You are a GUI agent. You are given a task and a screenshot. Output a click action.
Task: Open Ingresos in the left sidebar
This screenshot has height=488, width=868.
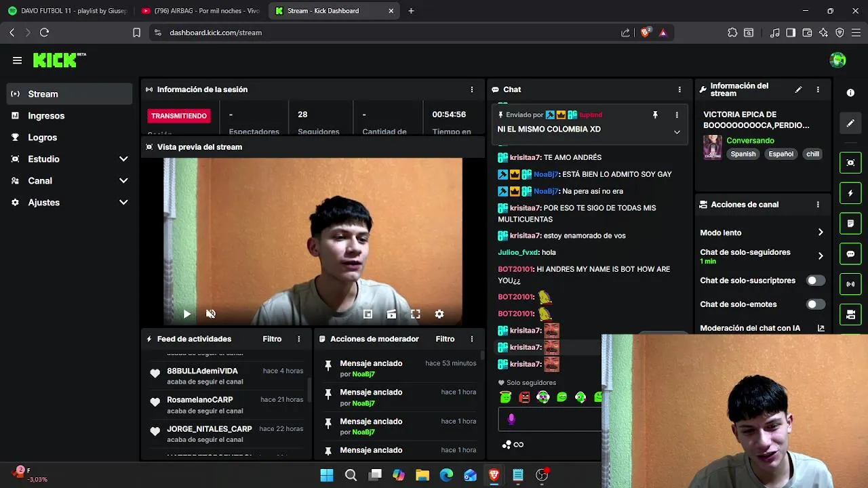(69, 116)
